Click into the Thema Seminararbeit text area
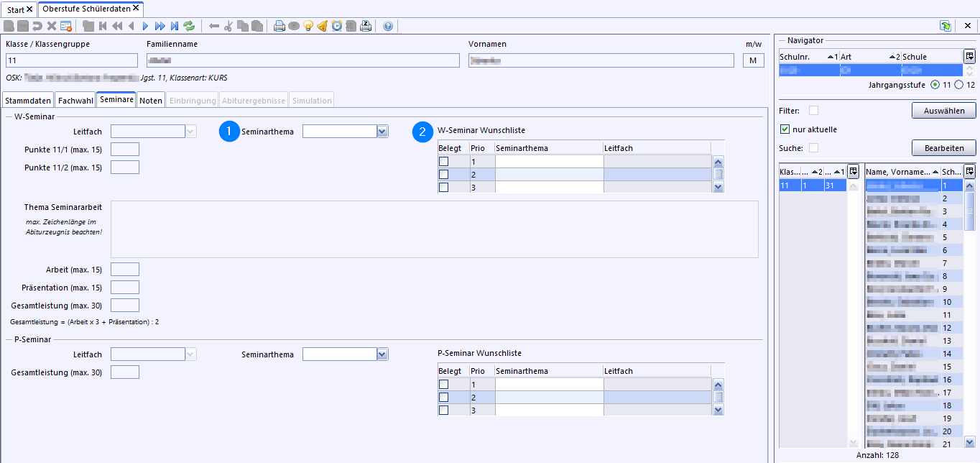The image size is (980, 463). click(435, 229)
